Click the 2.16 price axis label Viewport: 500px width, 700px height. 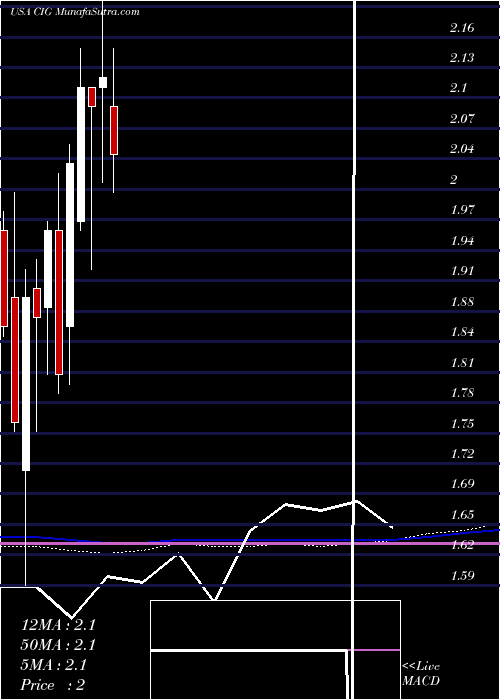pyautogui.click(x=462, y=29)
